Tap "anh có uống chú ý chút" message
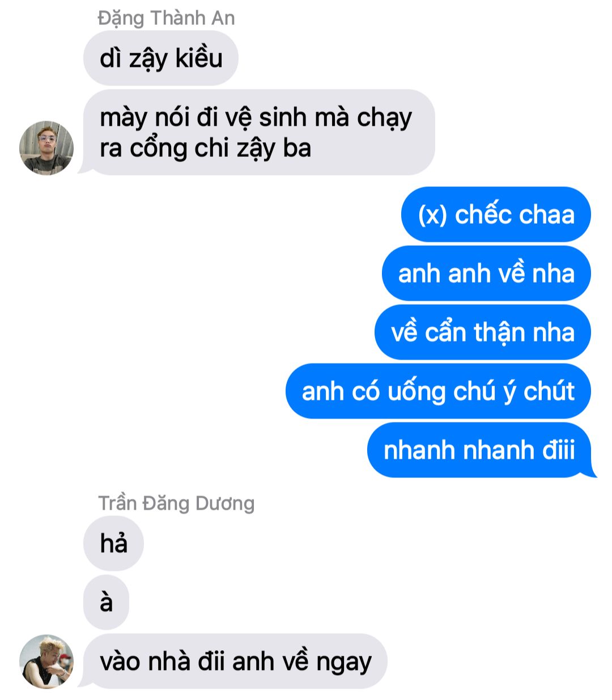Screen dimensions: 612x700 438,391
